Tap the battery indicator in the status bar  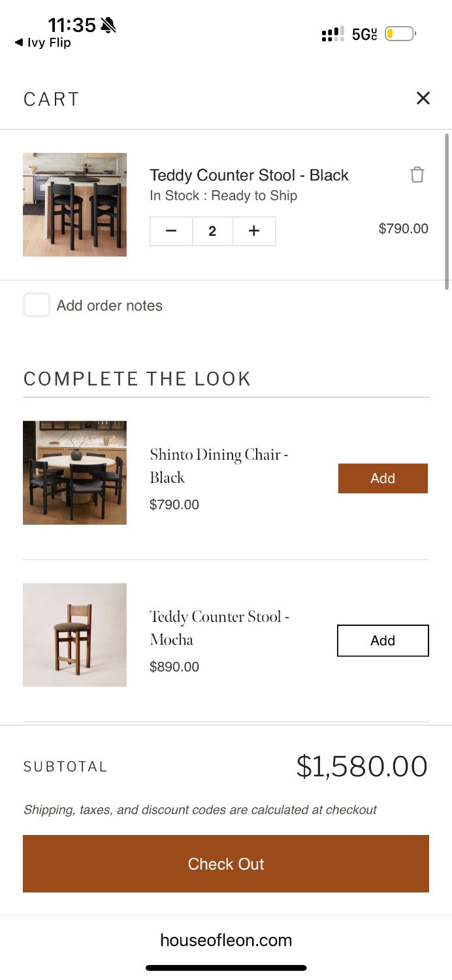tap(399, 33)
